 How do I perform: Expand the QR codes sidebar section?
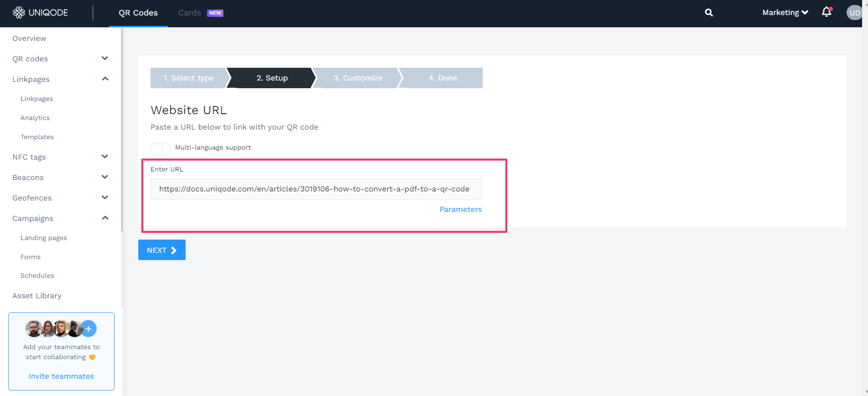[x=105, y=58]
